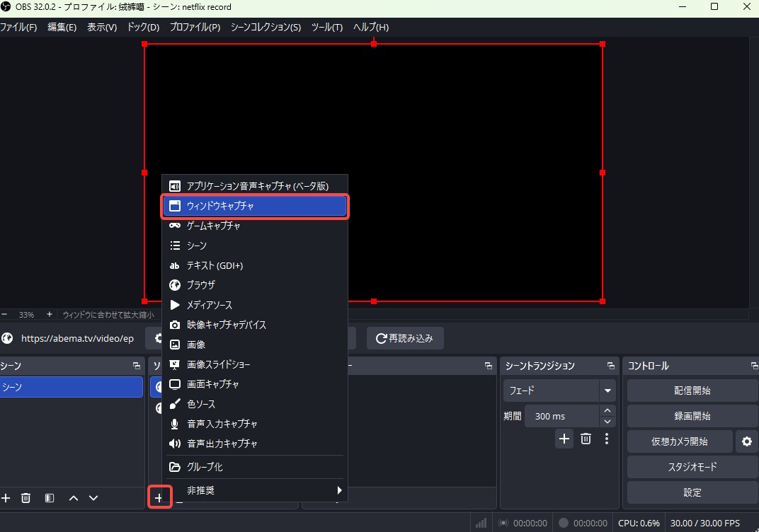This screenshot has height=532, width=759.
Task: Open scene filters with the filter icon
Action: coord(49,498)
